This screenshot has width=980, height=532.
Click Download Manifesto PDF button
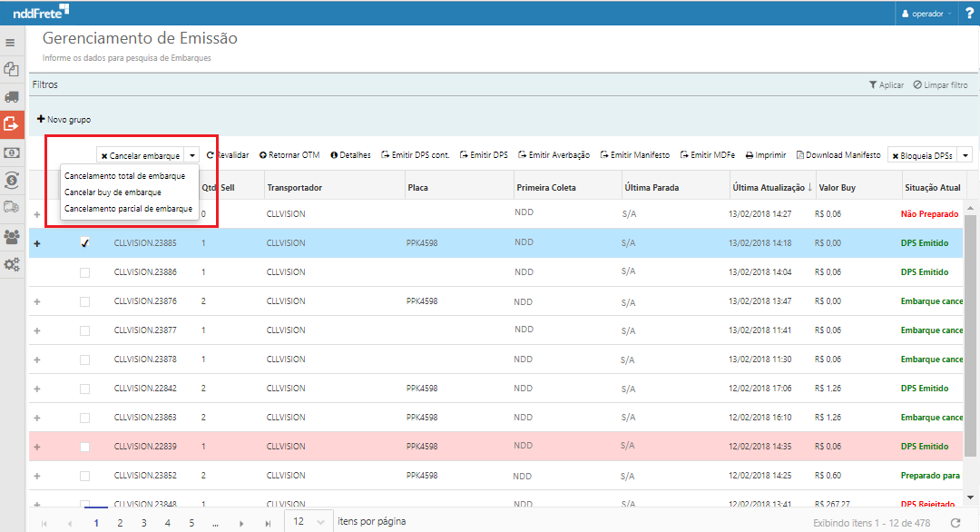(x=838, y=155)
